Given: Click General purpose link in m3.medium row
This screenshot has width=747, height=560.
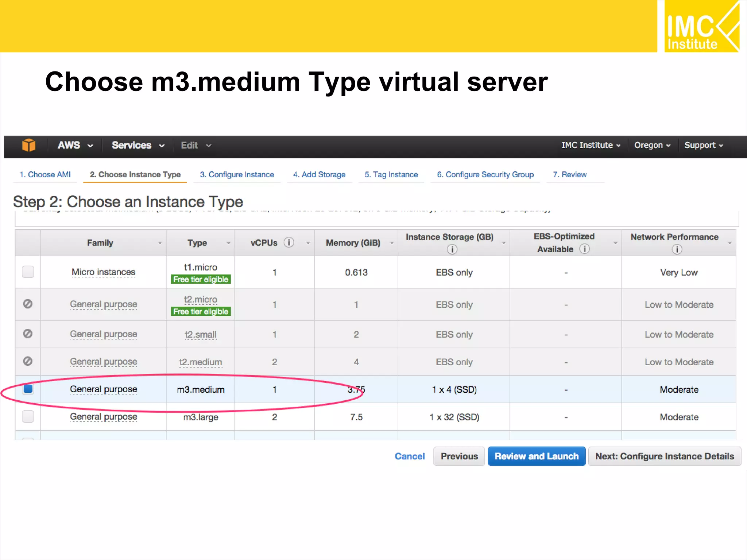Looking at the screenshot, I should (x=104, y=389).
